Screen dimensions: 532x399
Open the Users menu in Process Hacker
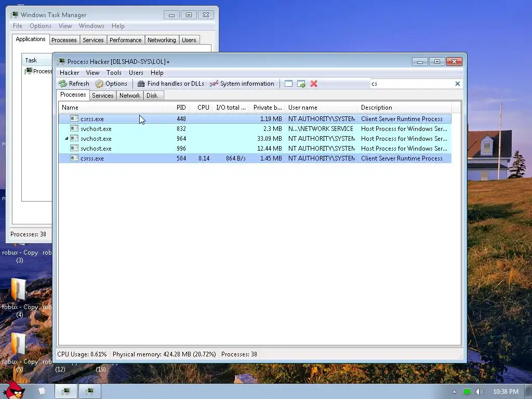pyautogui.click(x=136, y=73)
